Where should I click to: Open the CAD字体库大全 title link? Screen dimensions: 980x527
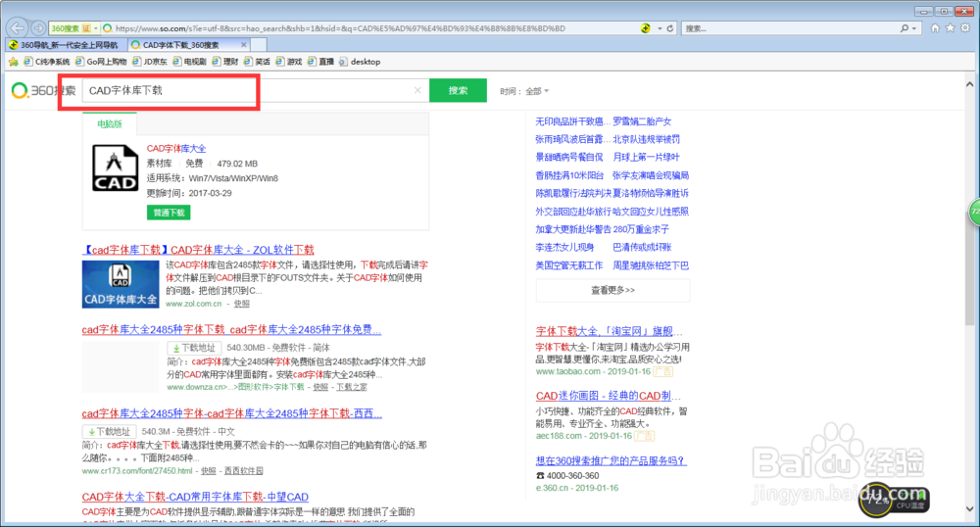(176, 149)
